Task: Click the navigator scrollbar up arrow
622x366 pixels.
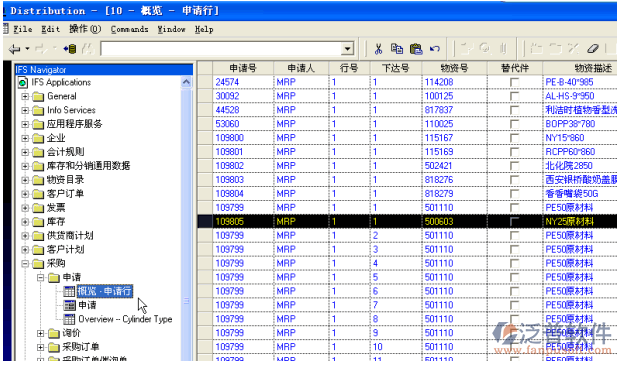Action: click(x=186, y=82)
